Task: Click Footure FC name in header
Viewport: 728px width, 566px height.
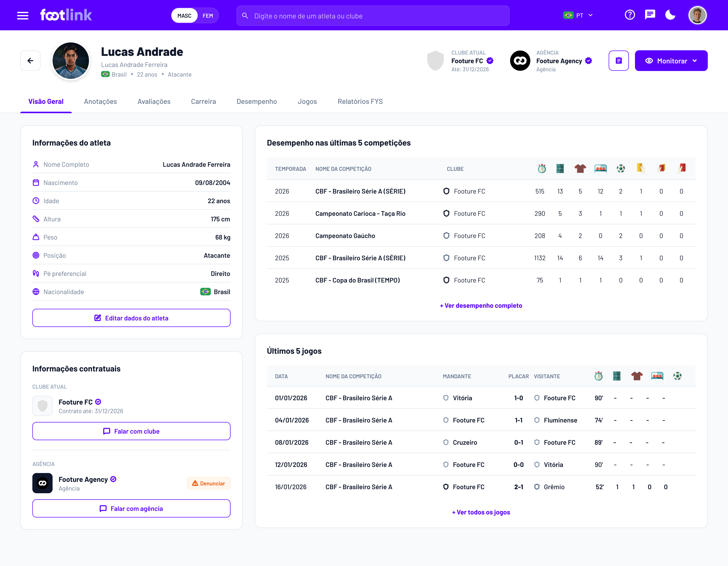Action: (467, 61)
